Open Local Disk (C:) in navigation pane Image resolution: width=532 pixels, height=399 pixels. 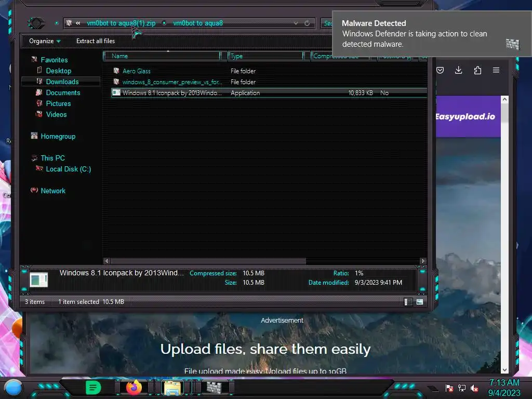69,169
